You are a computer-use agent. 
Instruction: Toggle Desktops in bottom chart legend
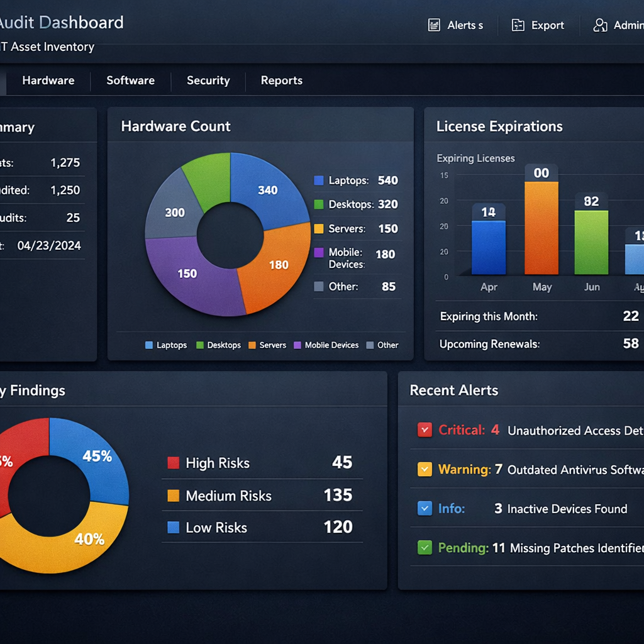click(x=218, y=345)
